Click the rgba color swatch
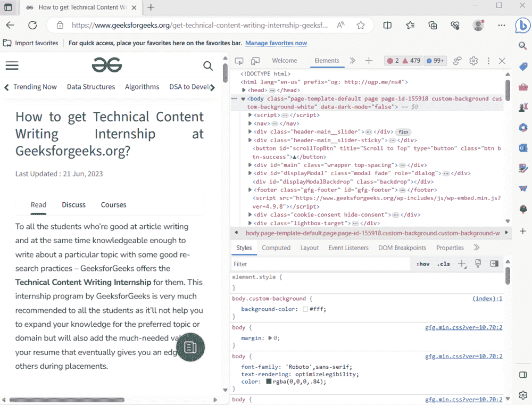 coord(269,382)
